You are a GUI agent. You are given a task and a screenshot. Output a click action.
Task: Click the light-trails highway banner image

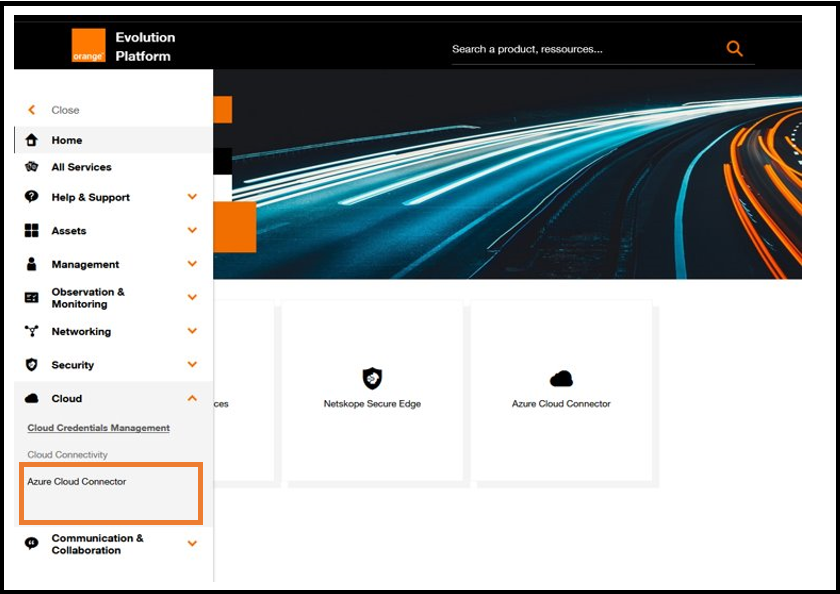(x=507, y=174)
